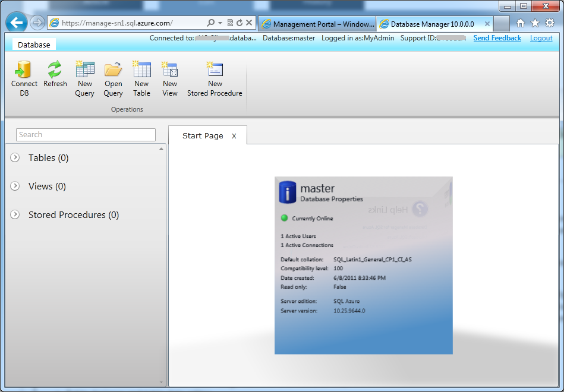Screen dimensions: 564x392
Task: Open Favorites star icon
Action: (535, 23)
